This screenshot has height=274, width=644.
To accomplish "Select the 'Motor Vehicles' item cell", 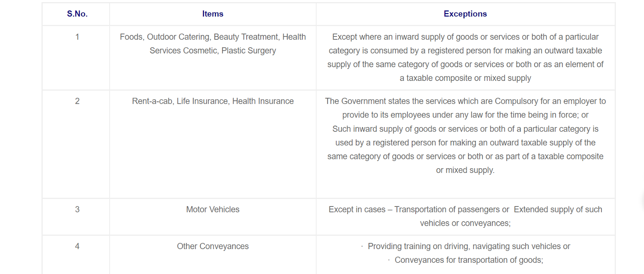I will 213,210.
